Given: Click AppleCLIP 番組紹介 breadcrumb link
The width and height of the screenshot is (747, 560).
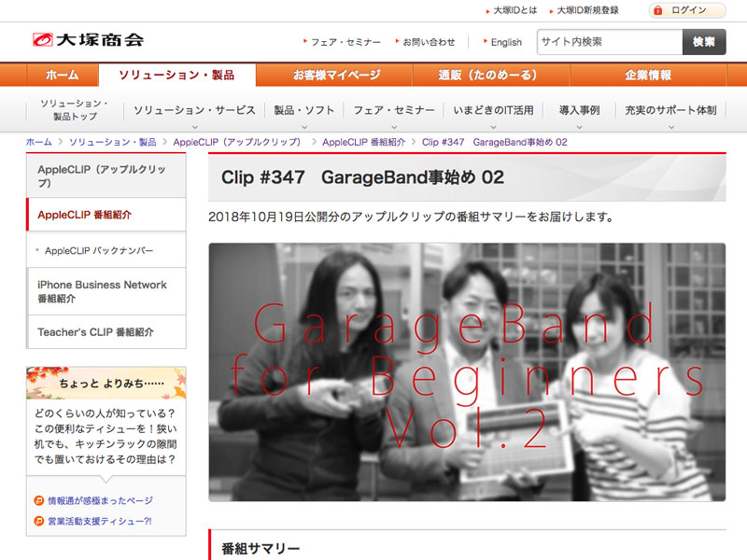Looking at the screenshot, I should coord(363,142).
